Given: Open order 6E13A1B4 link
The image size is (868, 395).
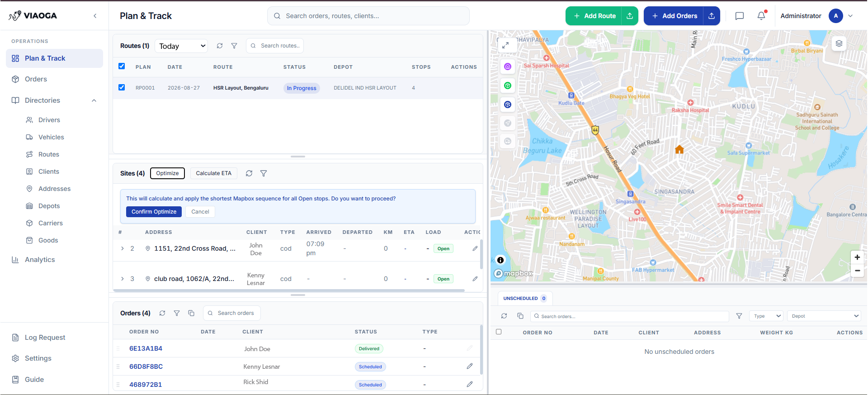Looking at the screenshot, I should click(x=146, y=348).
